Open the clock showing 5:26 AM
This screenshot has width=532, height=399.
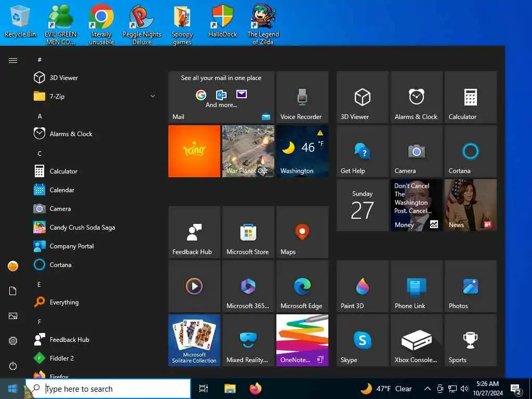click(487, 389)
